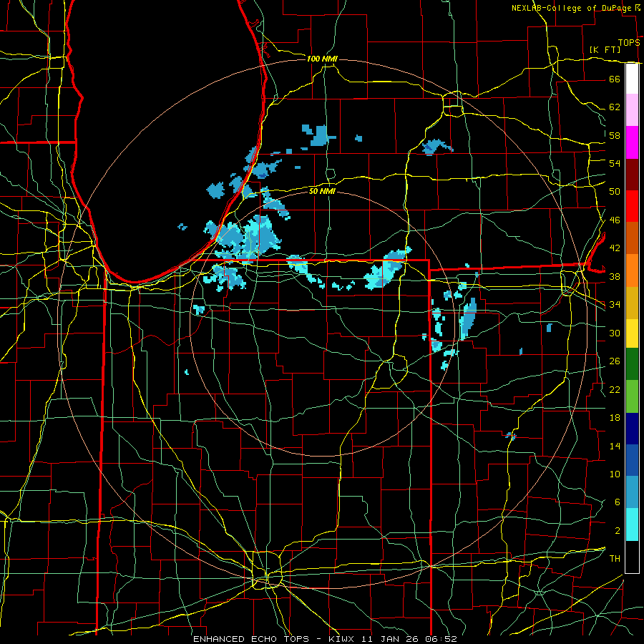Click the '22' legend value
The height and width of the screenshot is (644, 644).
point(615,389)
